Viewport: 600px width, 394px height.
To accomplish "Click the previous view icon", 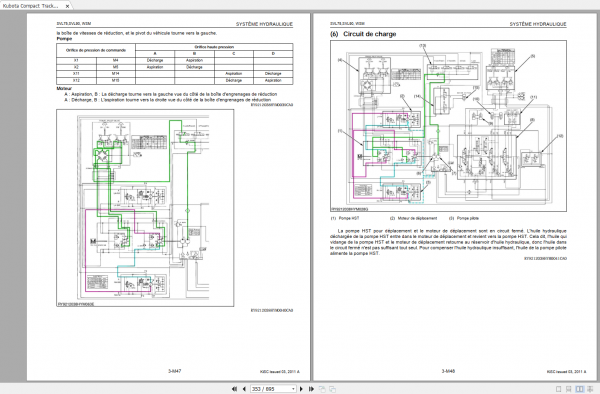I will point(322,389).
